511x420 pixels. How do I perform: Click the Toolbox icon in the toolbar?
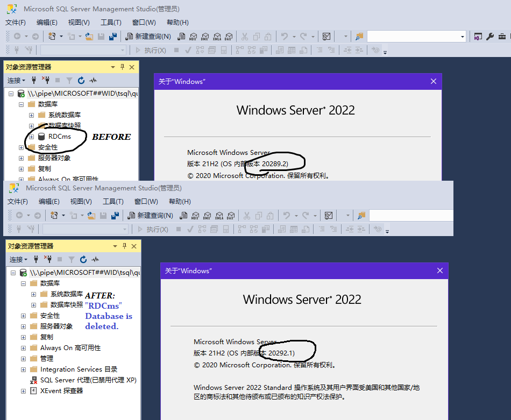click(502, 37)
